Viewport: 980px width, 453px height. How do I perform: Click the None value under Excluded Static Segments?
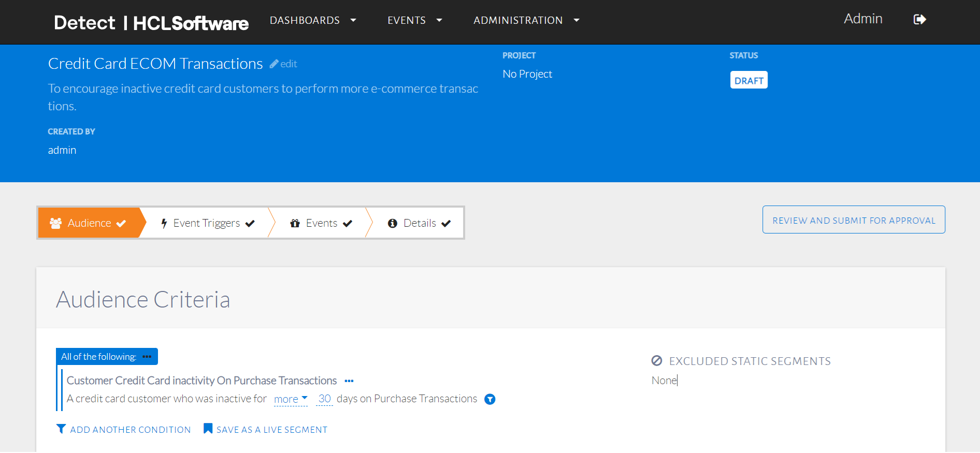pos(664,381)
